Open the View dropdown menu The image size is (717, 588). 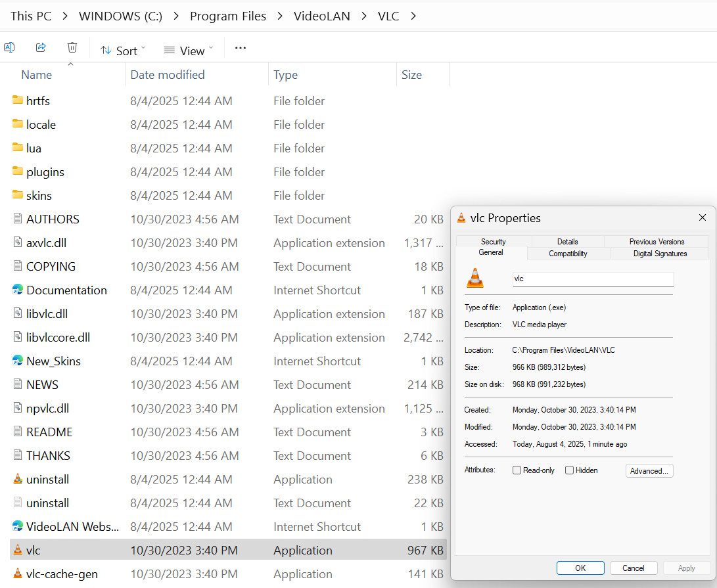point(189,51)
